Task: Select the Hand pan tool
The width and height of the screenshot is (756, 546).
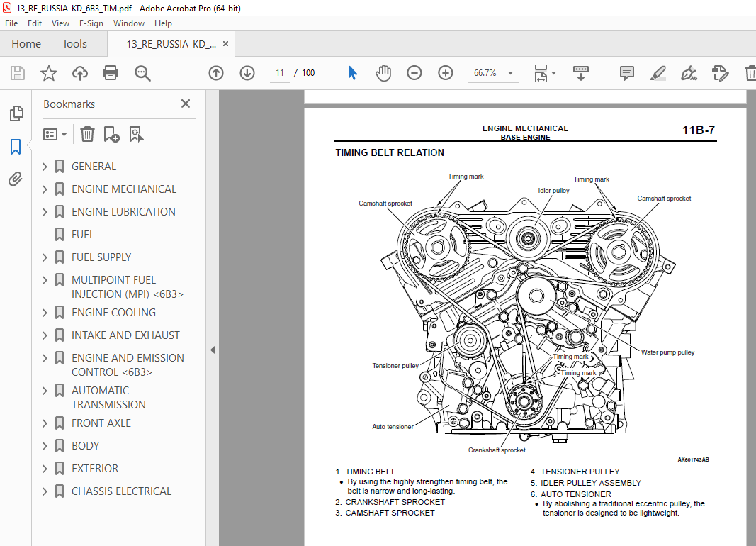Action: pos(383,73)
